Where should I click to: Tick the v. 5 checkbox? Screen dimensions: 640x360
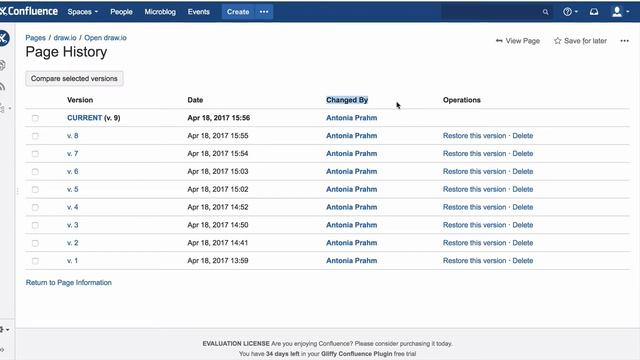[35, 189]
